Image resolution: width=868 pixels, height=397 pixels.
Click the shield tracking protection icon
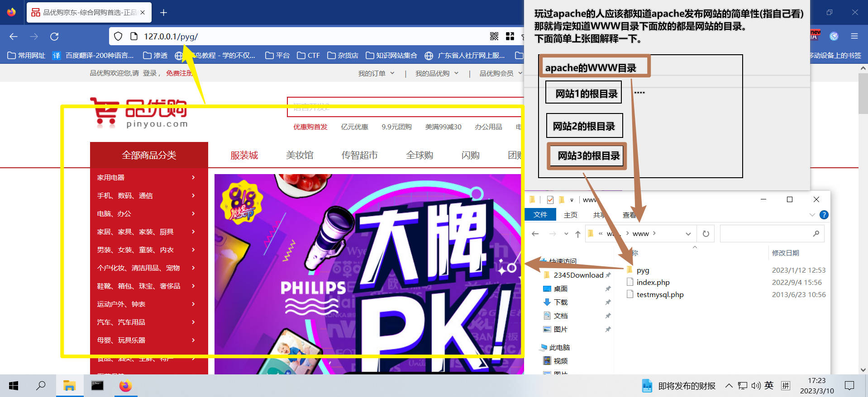point(118,37)
